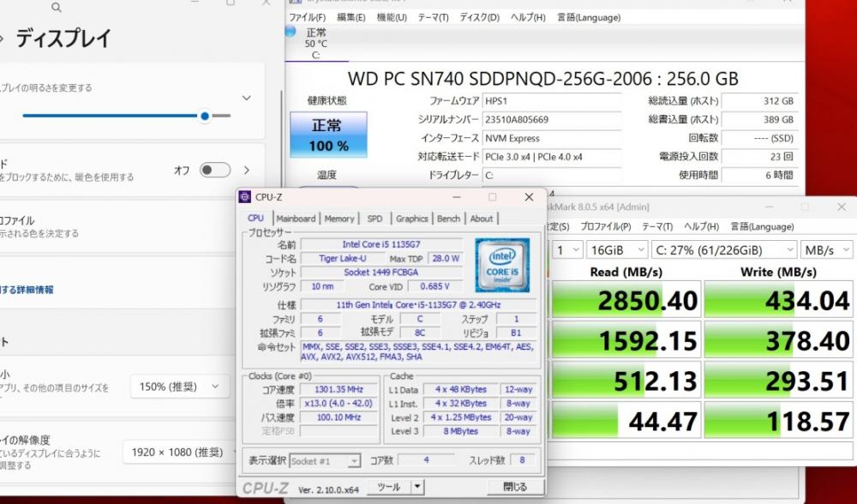Click the 293.51 write result cell

[778, 381]
